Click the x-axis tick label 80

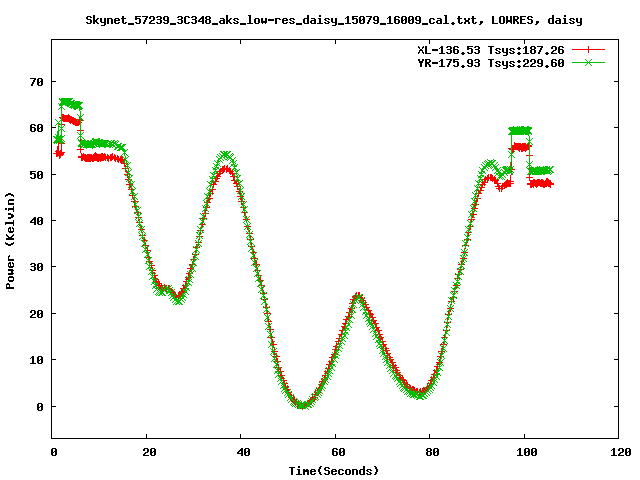click(x=431, y=453)
